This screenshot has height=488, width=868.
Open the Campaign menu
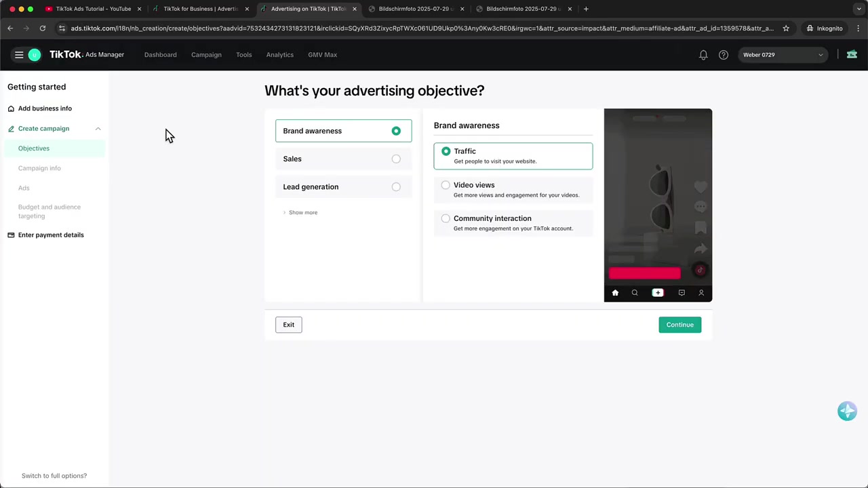(x=206, y=55)
